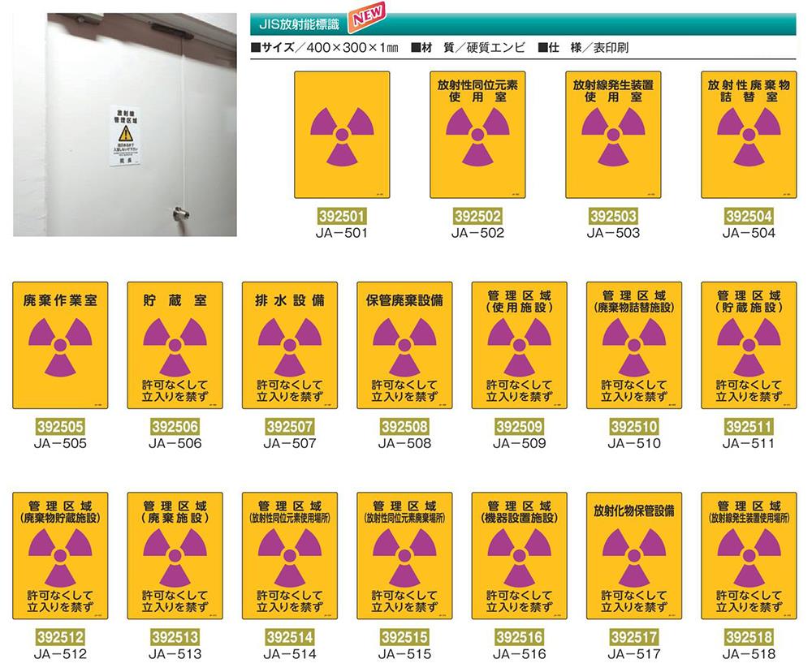Select the 管理区域(機器設置施設) sign
The height and width of the screenshot is (672, 812).
520,556
